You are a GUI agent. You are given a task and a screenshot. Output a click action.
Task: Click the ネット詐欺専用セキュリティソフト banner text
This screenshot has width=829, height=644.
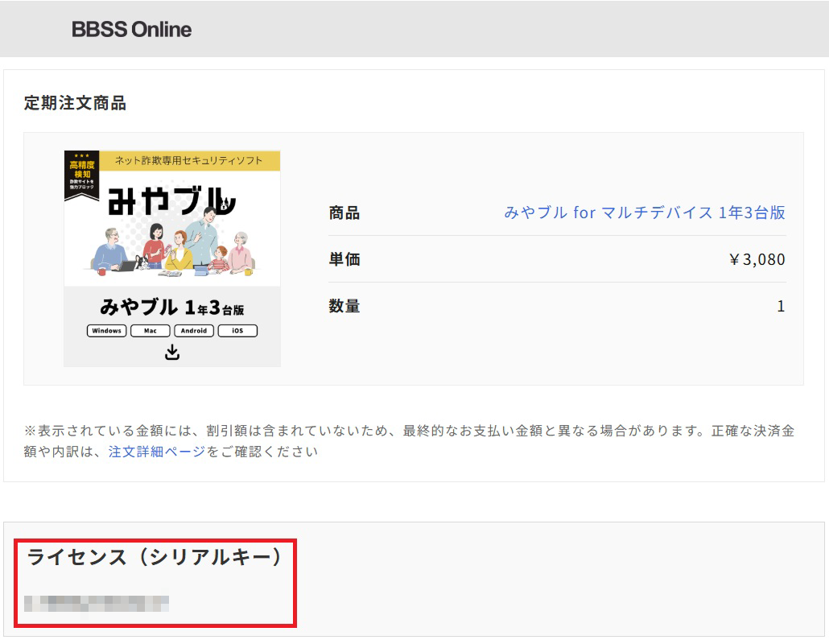(x=189, y=161)
